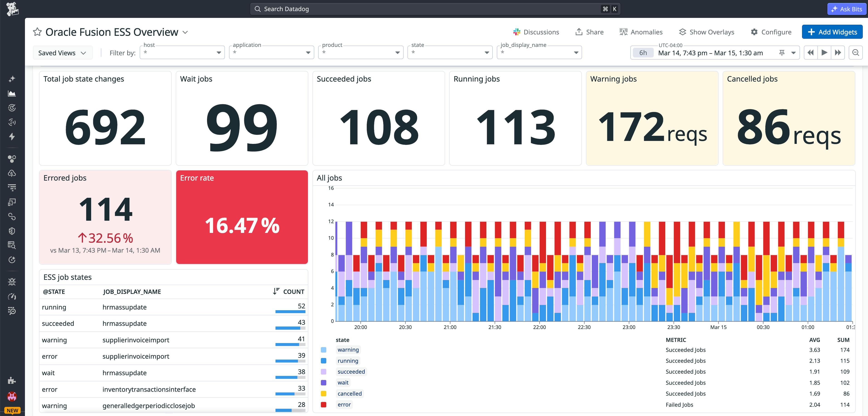Select the security shield icon in sidebar
This screenshot has width=868, height=416.
[x=12, y=231]
